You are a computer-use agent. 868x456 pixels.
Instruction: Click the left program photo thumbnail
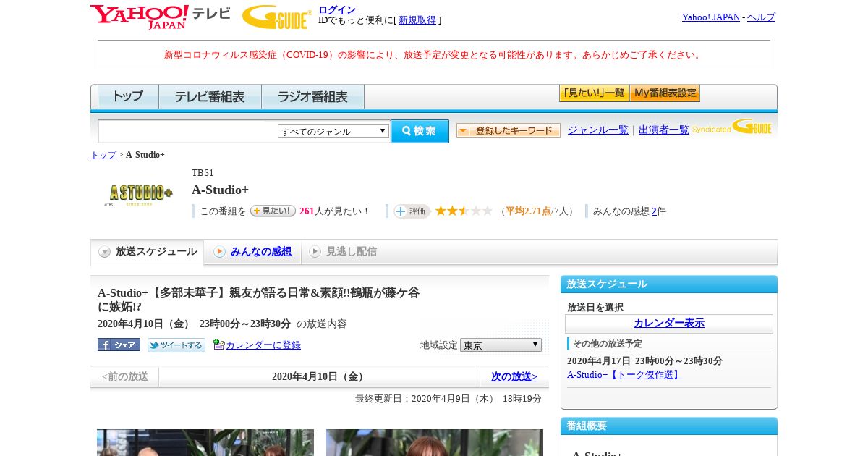(x=205, y=442)
